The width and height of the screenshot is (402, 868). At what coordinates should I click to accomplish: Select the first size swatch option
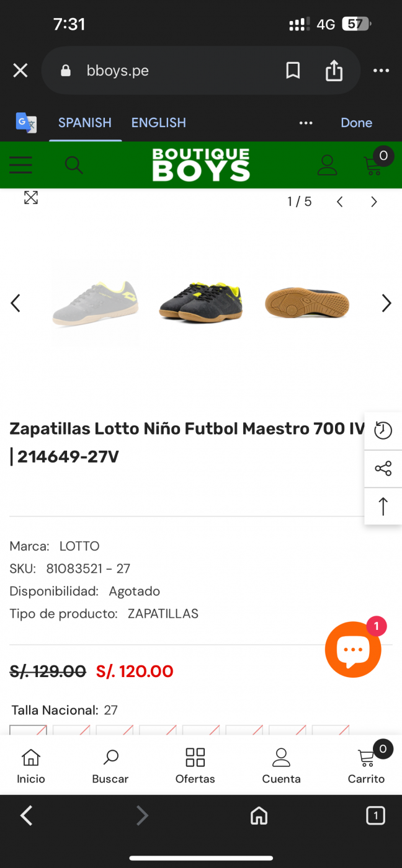click(x=28, y=730)
